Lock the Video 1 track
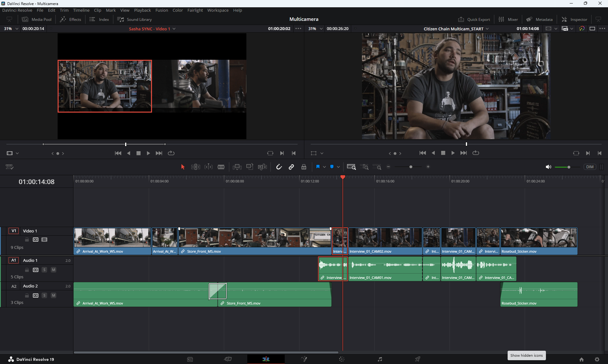This screenshot has width=608, height=364. coord(27,240)
